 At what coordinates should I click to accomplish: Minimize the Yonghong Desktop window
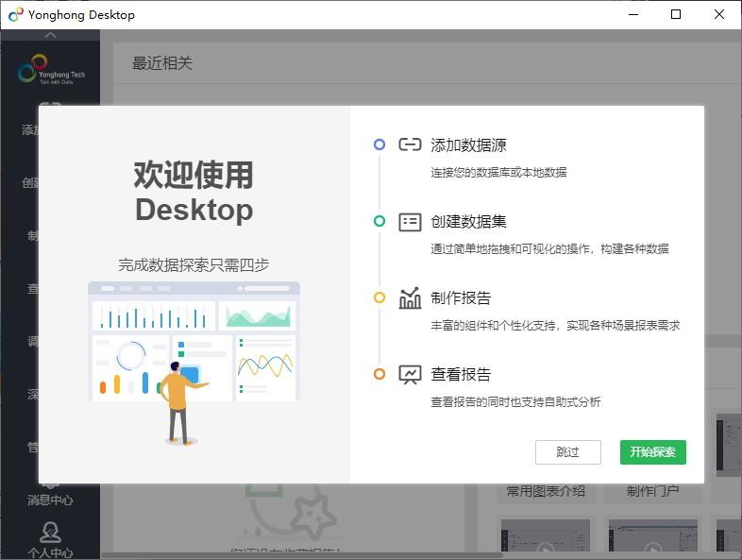point(633,15)
